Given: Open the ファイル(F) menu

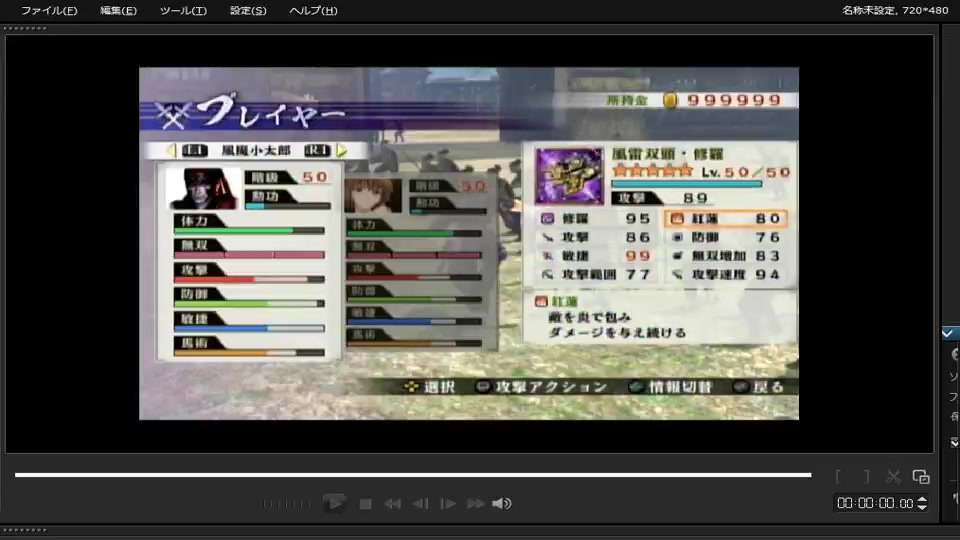Looking at the screenshot, I should (x=49, y=10).
